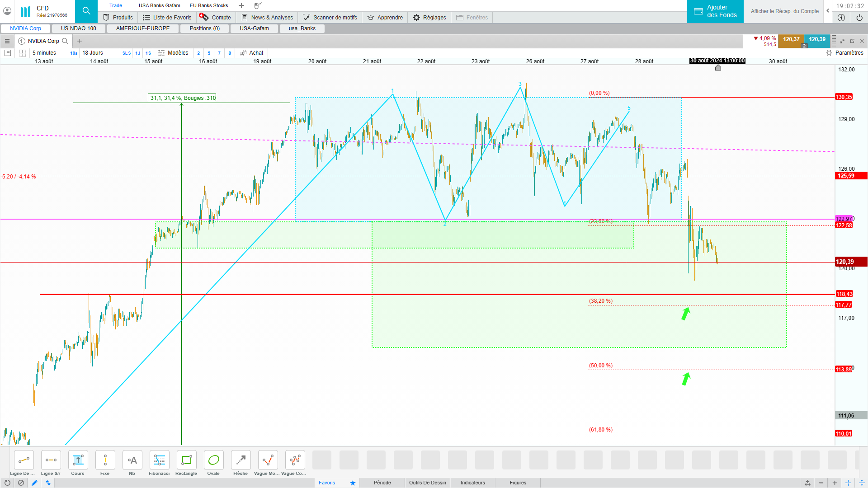This screenshot has width=868, height=488.
Task: Select the Rectangle drawing tool
Action: click(186, 460)
